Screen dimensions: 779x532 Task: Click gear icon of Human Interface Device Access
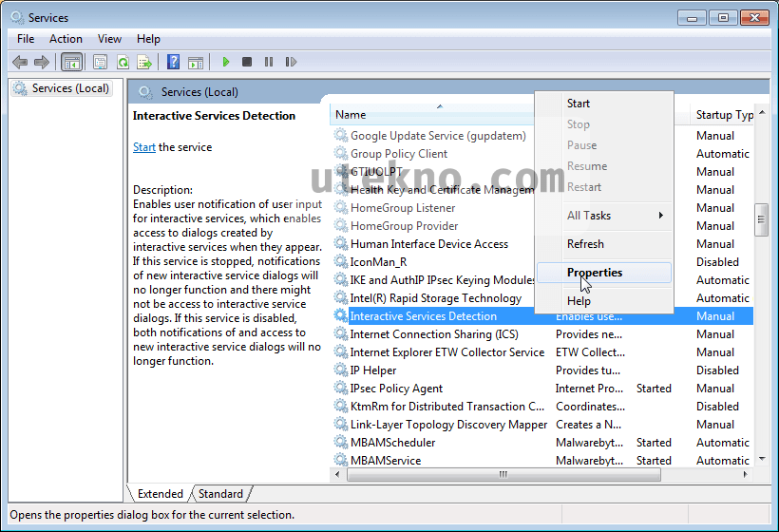[341, 243]
